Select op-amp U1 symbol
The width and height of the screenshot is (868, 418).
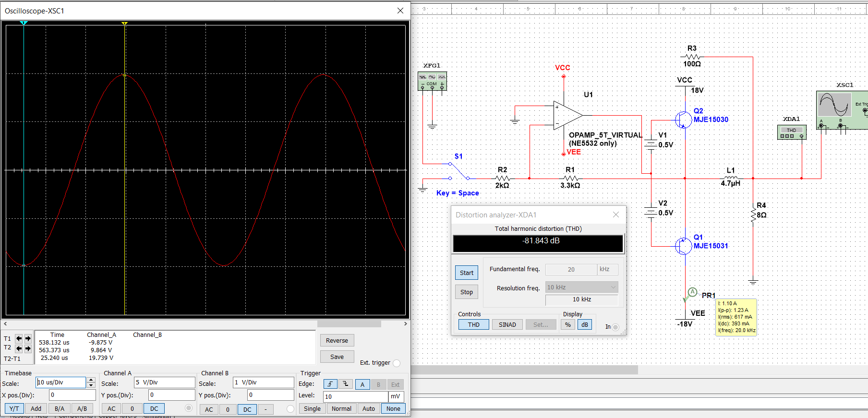(567, 115)
